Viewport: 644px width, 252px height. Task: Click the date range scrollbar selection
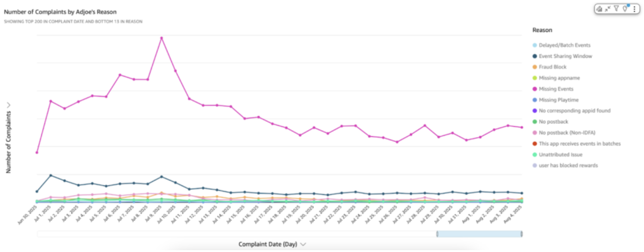pyautogui.click(x=479, y=234)
